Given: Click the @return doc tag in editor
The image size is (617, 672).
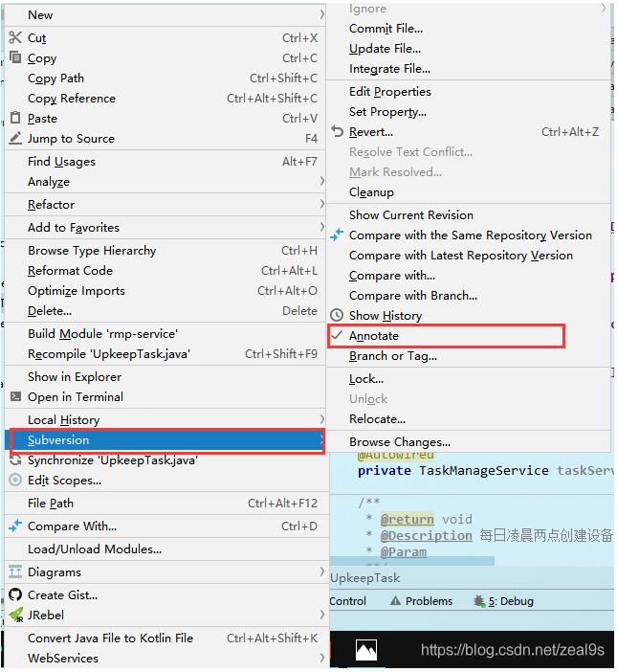Looking at the screenshot, I should (x=407, y=519).
